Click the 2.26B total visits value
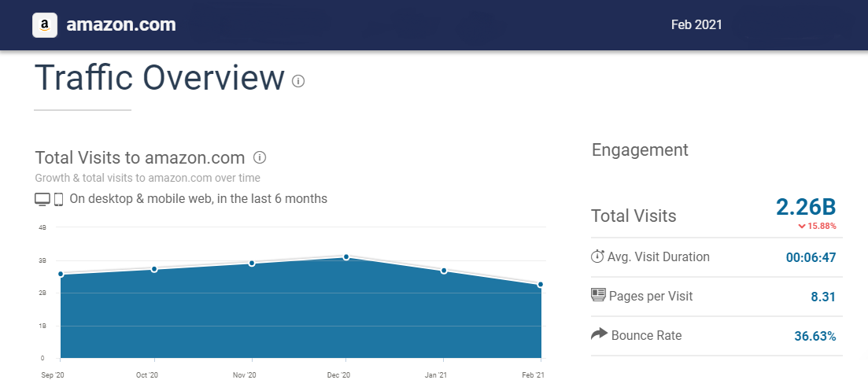Viewport: 868px width, 391px height. (805, 207)
